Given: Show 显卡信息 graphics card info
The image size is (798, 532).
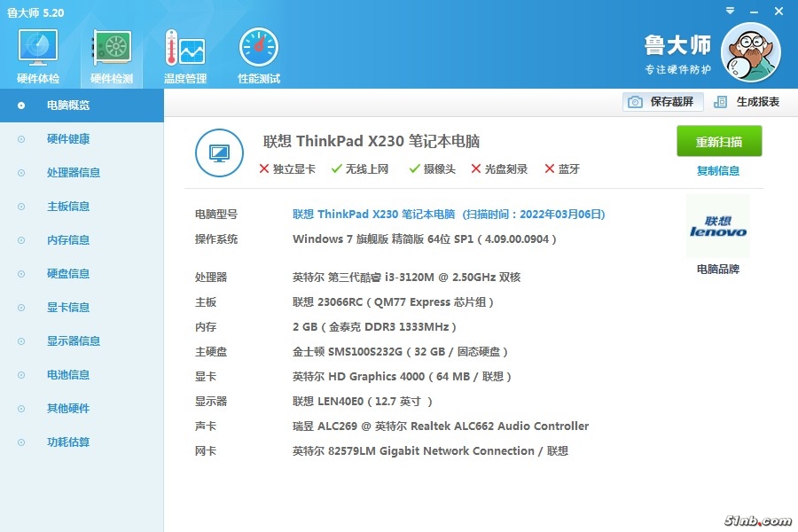Looking at the screenshot, I should click(x=68, y=308).
